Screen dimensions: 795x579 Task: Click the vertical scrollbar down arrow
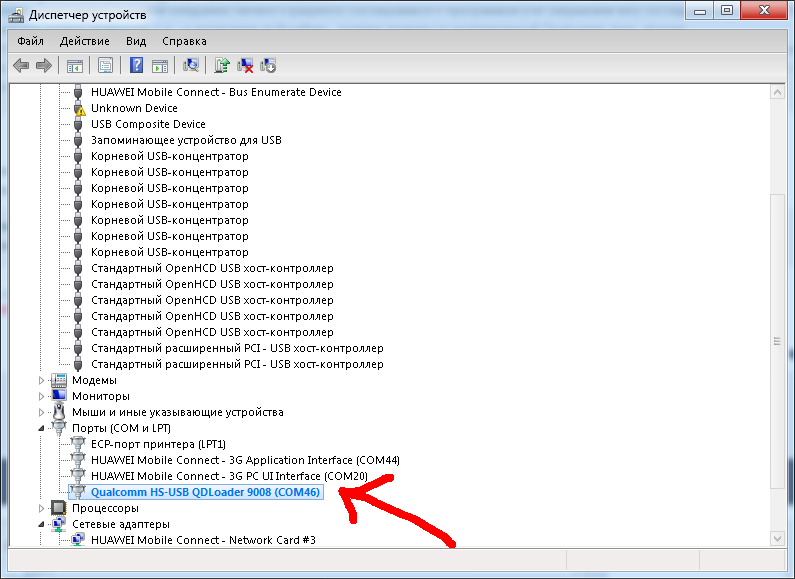(x=778, y=539)
